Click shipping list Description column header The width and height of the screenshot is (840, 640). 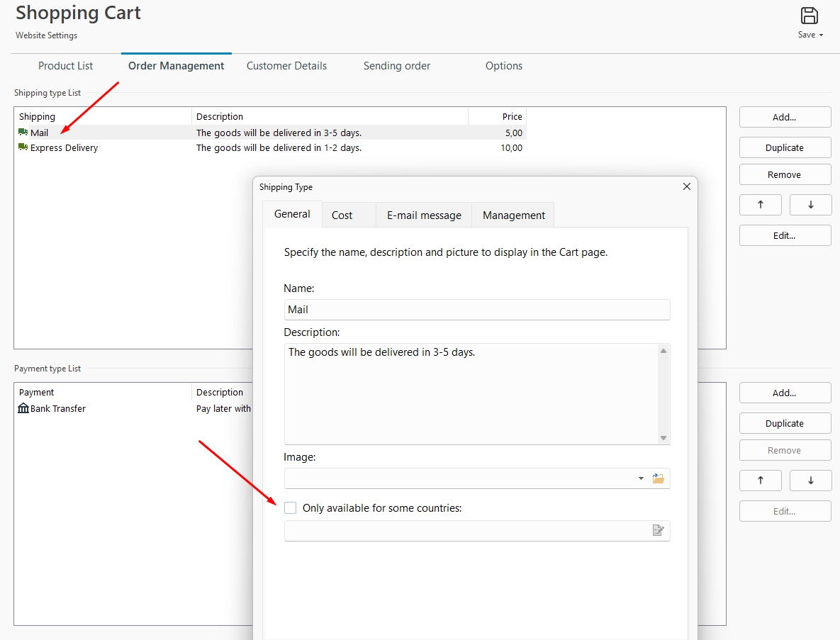point(330,116)
